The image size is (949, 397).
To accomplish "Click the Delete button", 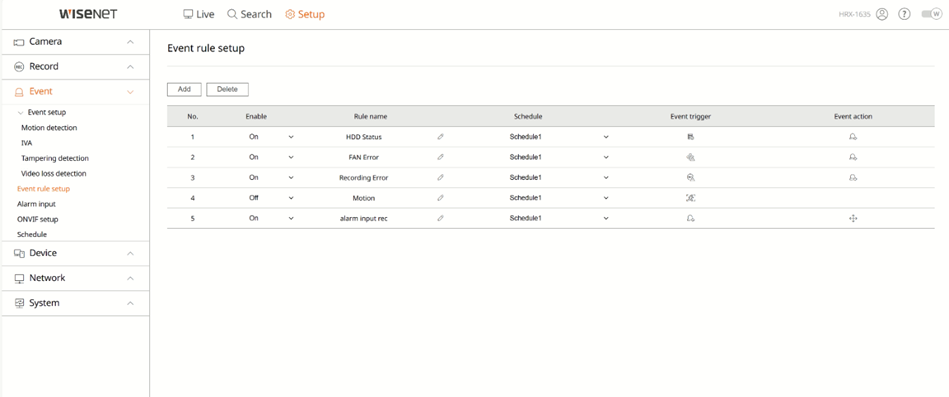I will [228, 90].
